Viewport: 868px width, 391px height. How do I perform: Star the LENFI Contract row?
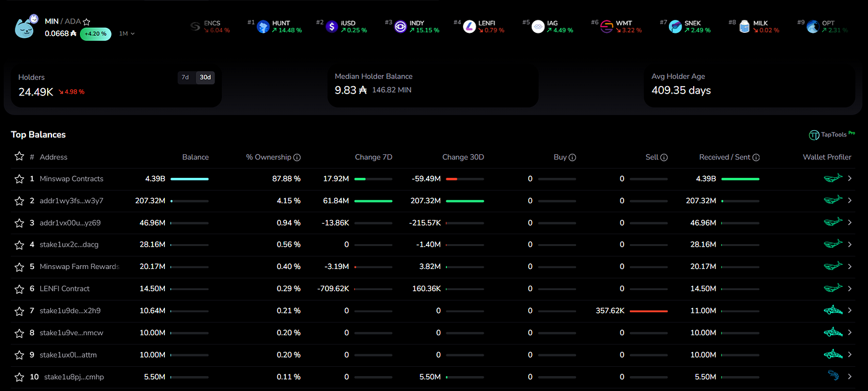point(19,289)
